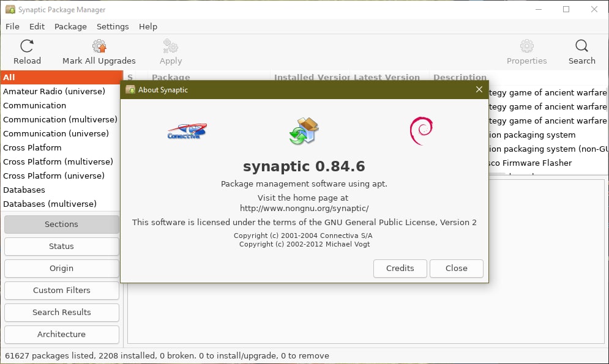
Task: Minimize the Synaptic Package Manager window
Action: coord(539,9)
